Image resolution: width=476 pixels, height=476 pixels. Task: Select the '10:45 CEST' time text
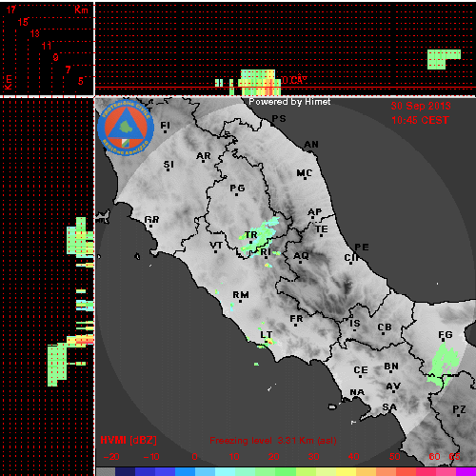pyautogui.click(x=420, y=120)
